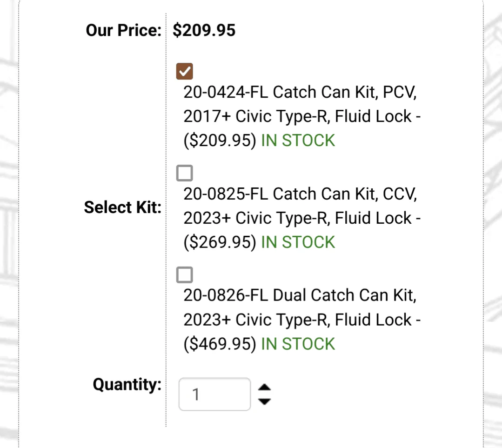Click the "Select Kit:" label
Screen dimensions: 502x448
[122, 207]
